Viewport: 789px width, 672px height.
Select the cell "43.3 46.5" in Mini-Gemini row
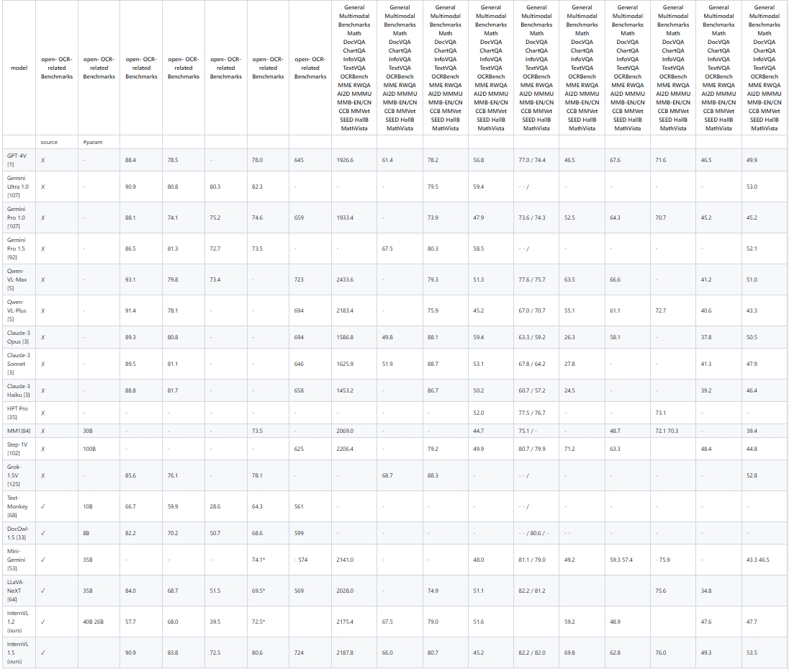pos(765,560)
